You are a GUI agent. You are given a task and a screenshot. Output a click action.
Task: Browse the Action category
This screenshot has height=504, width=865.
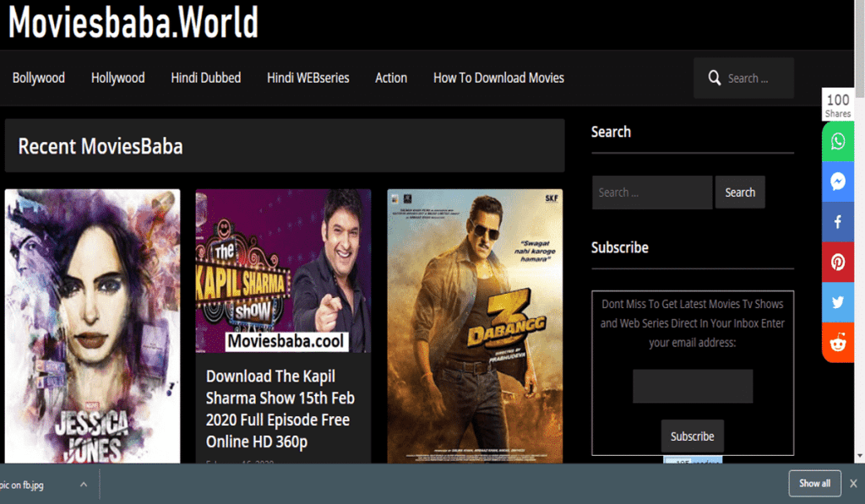point(391,78)
